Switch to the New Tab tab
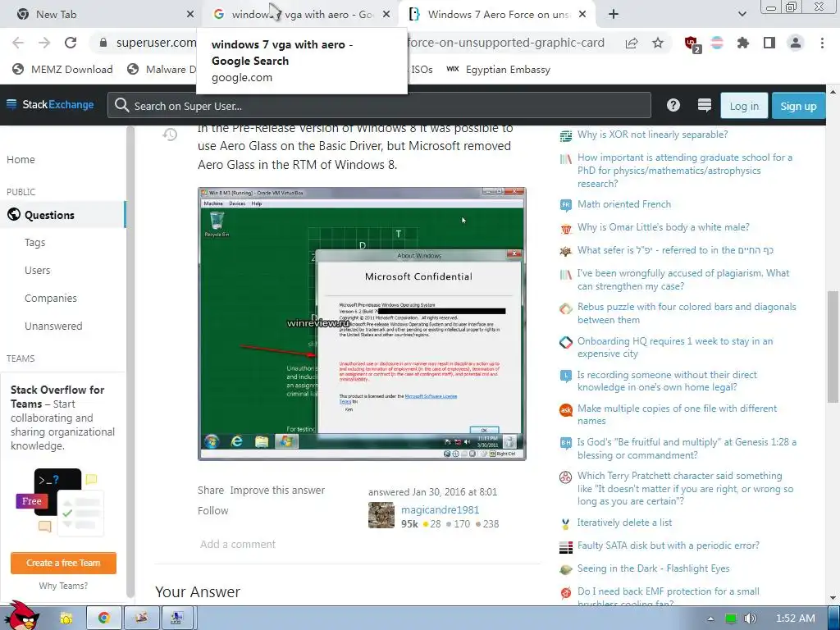The width and height of the screenshot is (840, 630). click(100, 15)
